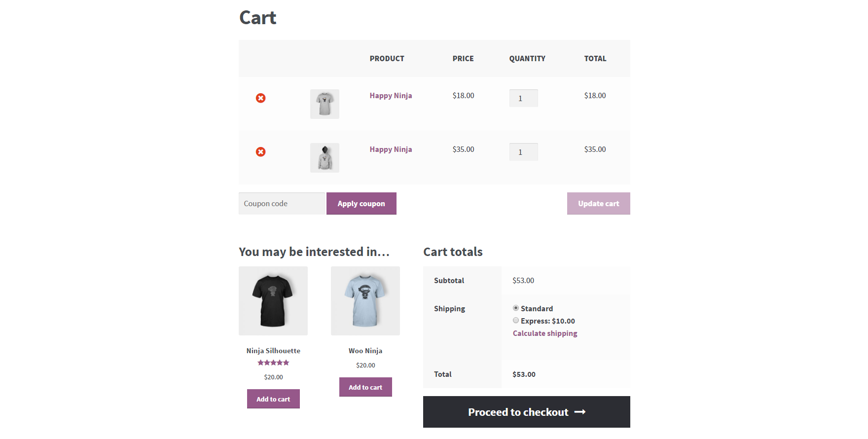Remove the $18.00 Happy Ninja item
The height and width of the screenshot is (439, 868).
261,98
